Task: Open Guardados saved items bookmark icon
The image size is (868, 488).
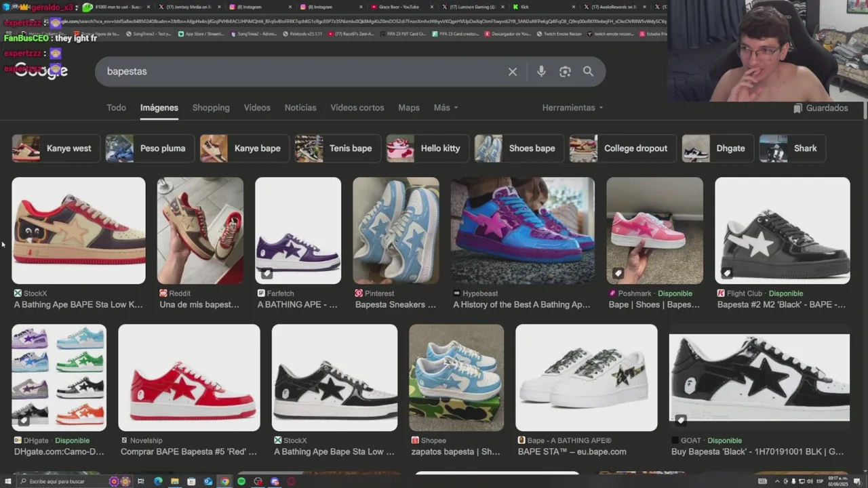Action: 798,108
